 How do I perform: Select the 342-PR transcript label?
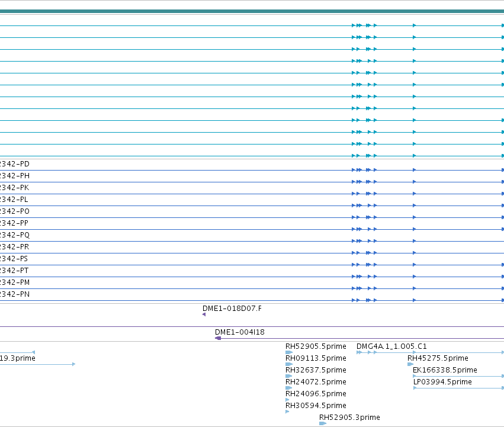coord(14,247)
